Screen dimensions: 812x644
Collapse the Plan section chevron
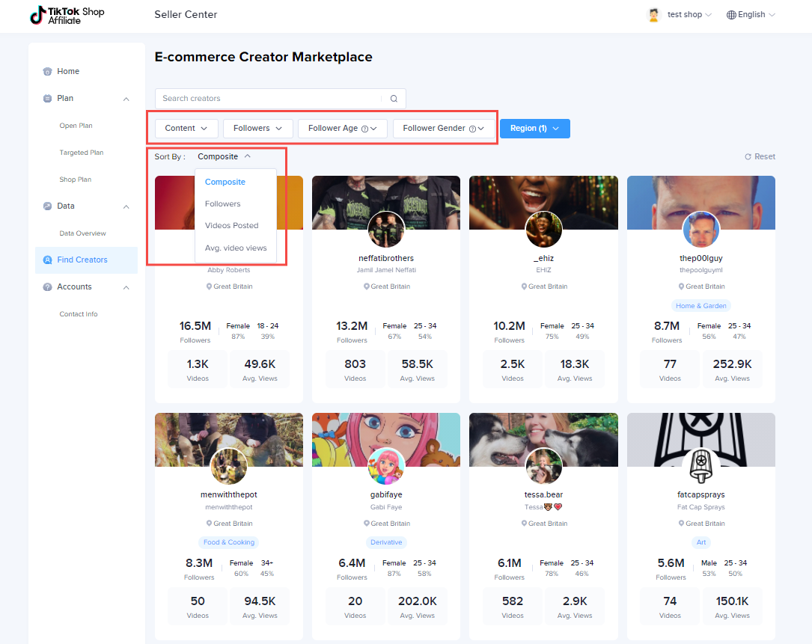(126, 99)
